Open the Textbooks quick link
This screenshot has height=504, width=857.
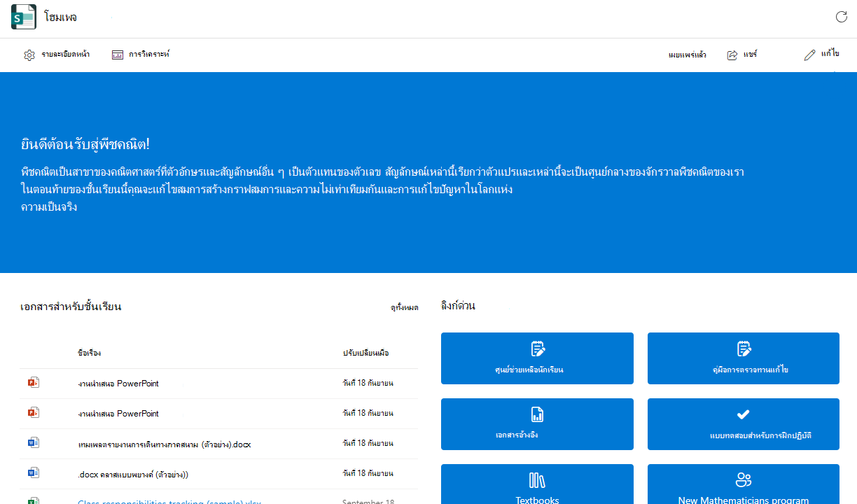click(x=537, y=484)
